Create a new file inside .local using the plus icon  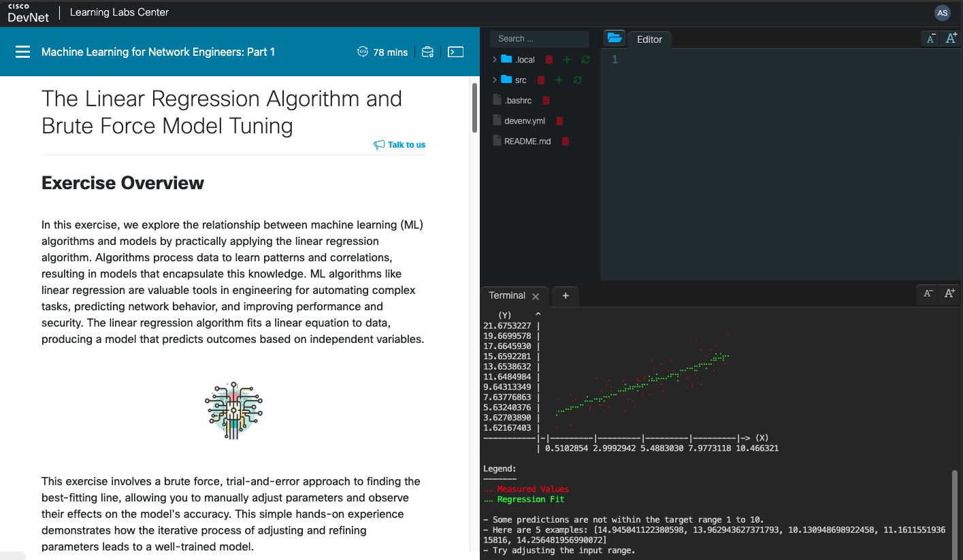pos(566,59)
